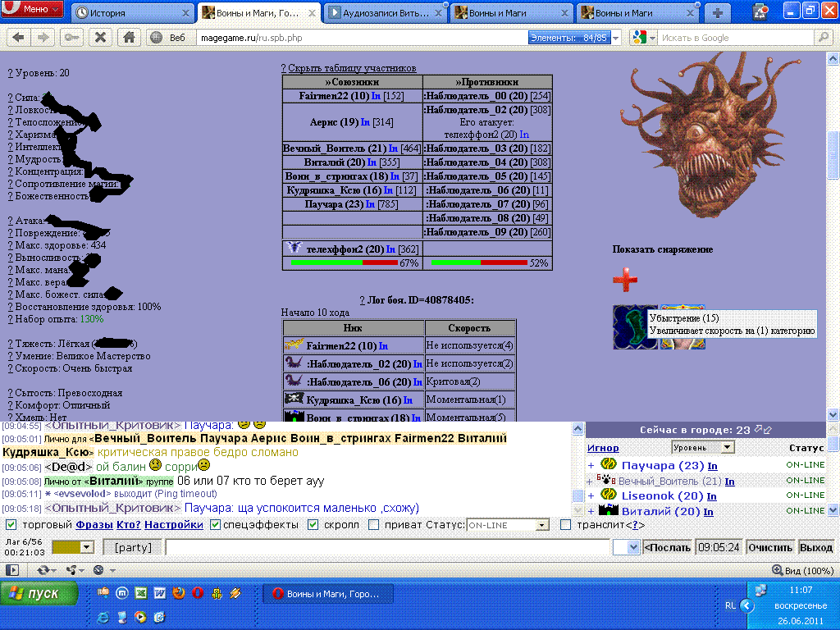The height and width of the screenshot is (630, 840).
Task: Focus the chat message input field
Action: coord(390,547)
